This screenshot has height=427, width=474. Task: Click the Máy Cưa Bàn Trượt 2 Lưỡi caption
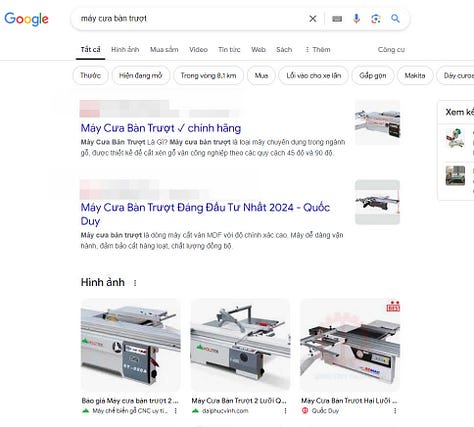pos(239,401)
